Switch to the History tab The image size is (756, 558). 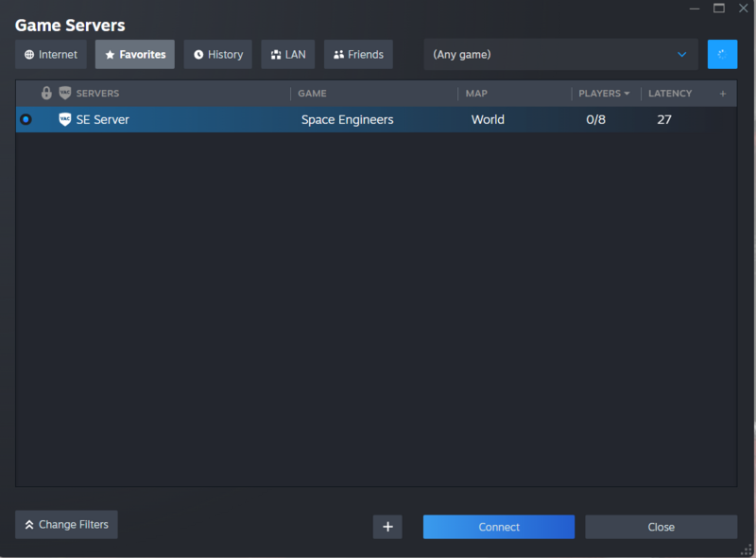pyautogui.click(x=218, y=55)
